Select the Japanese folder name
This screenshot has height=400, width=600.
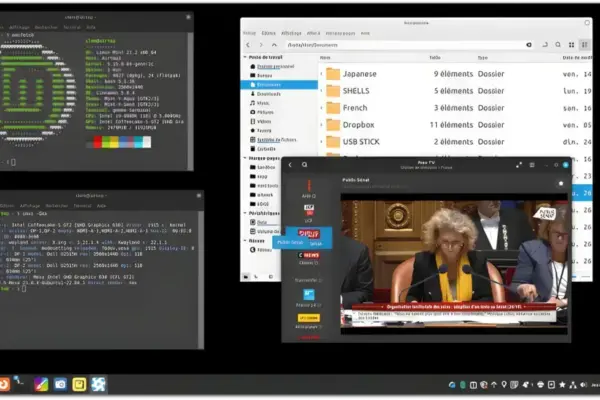pyautogui.click(x=359, y=74)
